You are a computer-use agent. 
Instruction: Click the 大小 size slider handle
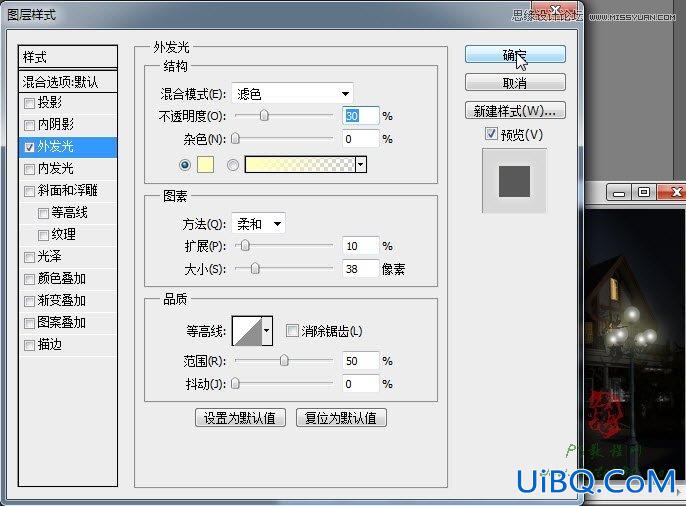255,268
